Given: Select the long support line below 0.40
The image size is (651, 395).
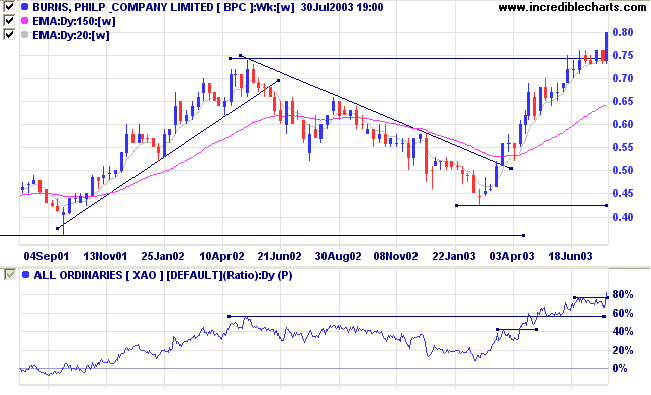Looking at the screenshot, I should click(x=262, y=236).
